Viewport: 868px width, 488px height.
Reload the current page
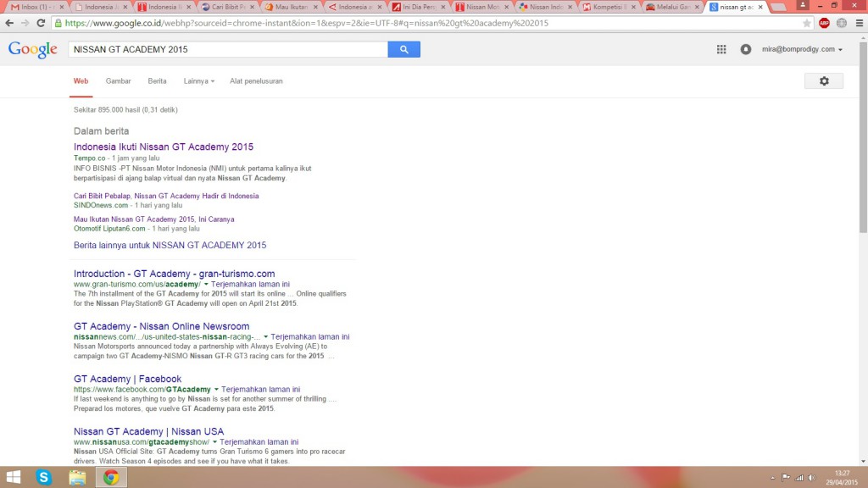[x=41, y=23]
